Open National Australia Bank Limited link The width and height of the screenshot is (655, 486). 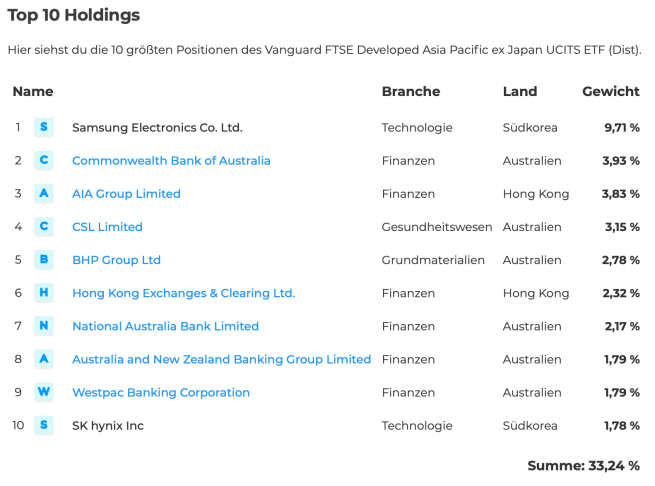165,326
